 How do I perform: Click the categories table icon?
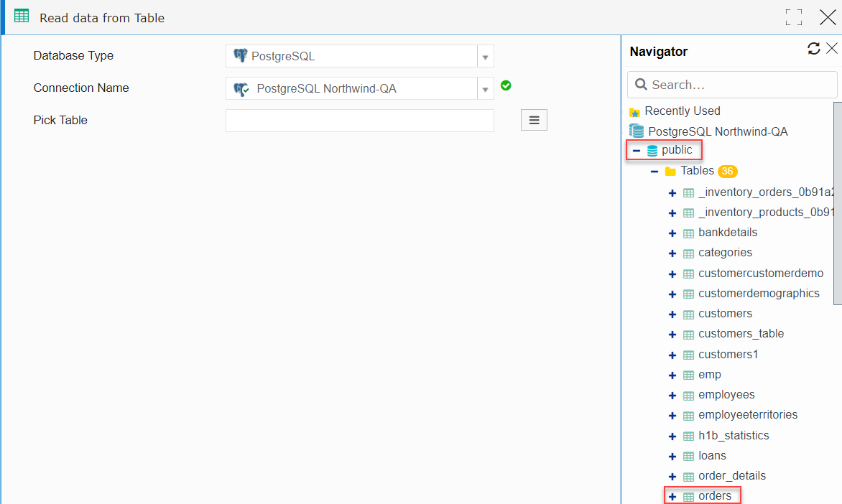[688, 253]
